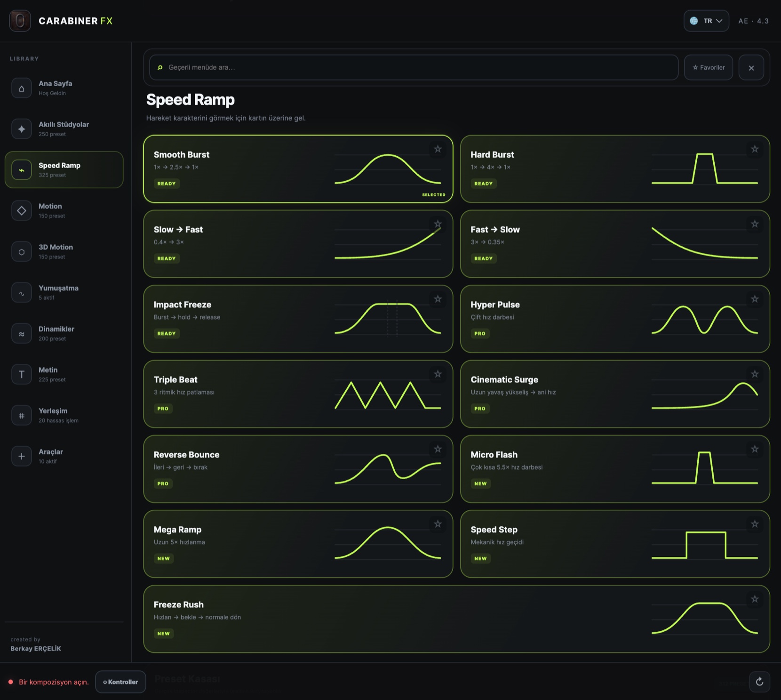Go to Dinamikler 200 preset section
The image size is (781, 700).
tap(64, 333)
